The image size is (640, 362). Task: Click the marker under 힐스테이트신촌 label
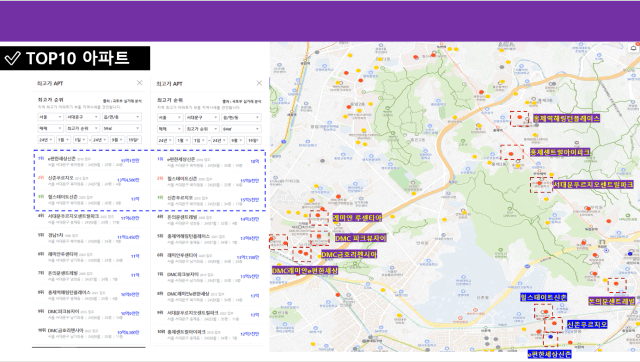click(x=546, y=312)
